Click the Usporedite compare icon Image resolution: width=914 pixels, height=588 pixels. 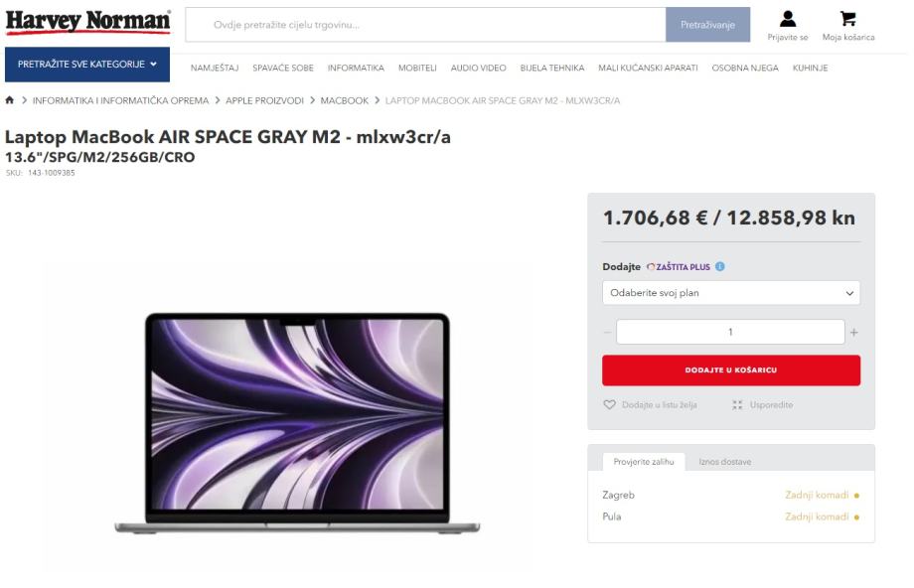pos(737,404)
